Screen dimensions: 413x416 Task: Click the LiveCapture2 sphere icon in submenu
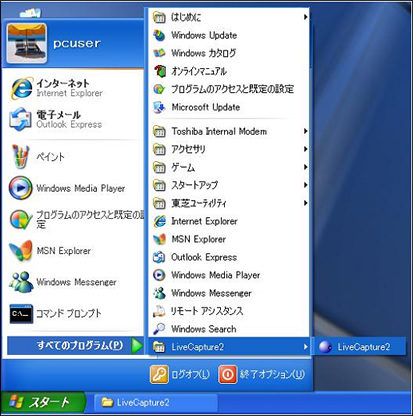click(x=325, y=347)
